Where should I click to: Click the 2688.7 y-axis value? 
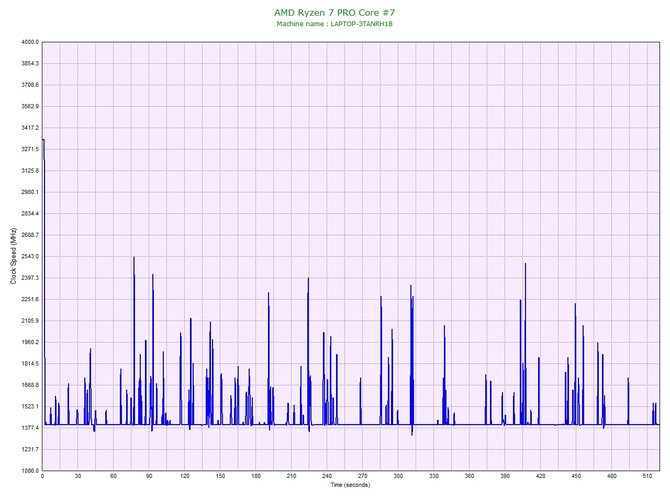[30, 235]
